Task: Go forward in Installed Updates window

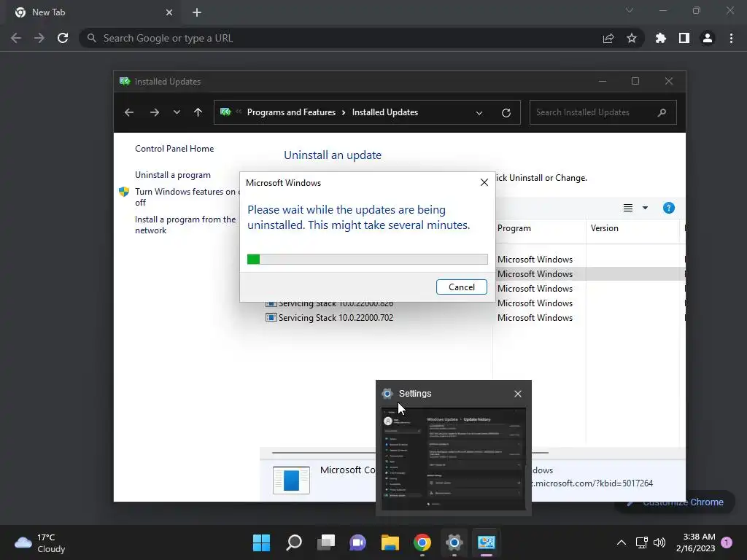Action: point(155,112)
